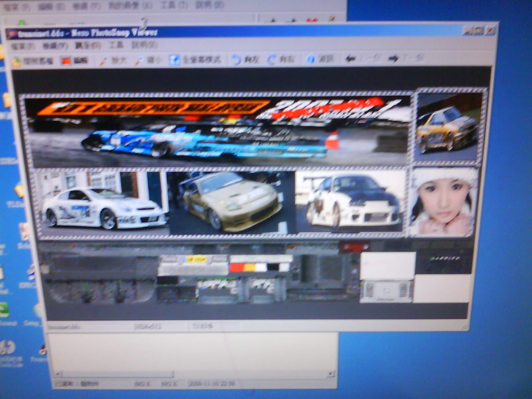Open 編輯(E) menu in the background Explorer window
The width and height of the screenshot is (532, 399).
tap(51, 7)
